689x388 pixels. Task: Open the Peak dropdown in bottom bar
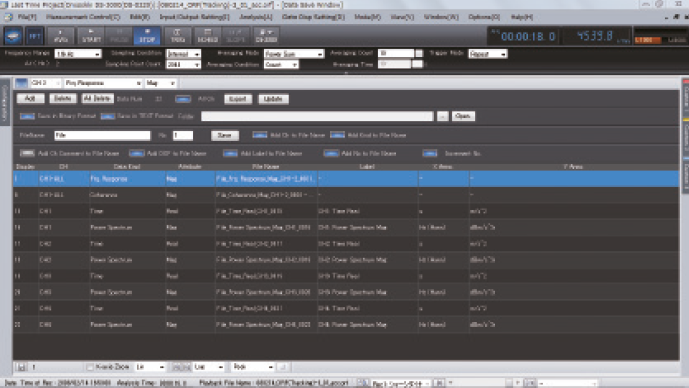[253, 367]
